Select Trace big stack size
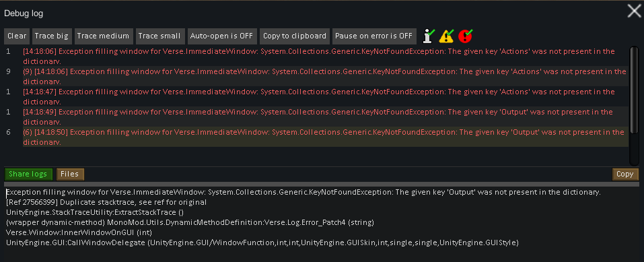644x262 pixels. tap(51, 36)
